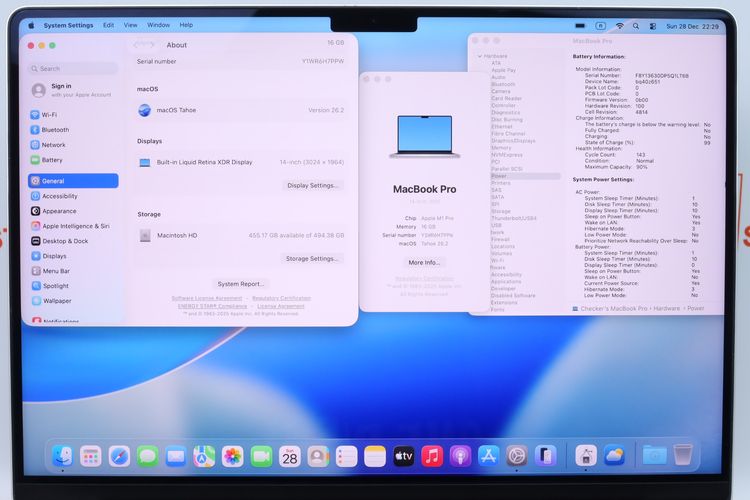
Task: Open the Regulatory Certification link in Settings
Action: 281,298
